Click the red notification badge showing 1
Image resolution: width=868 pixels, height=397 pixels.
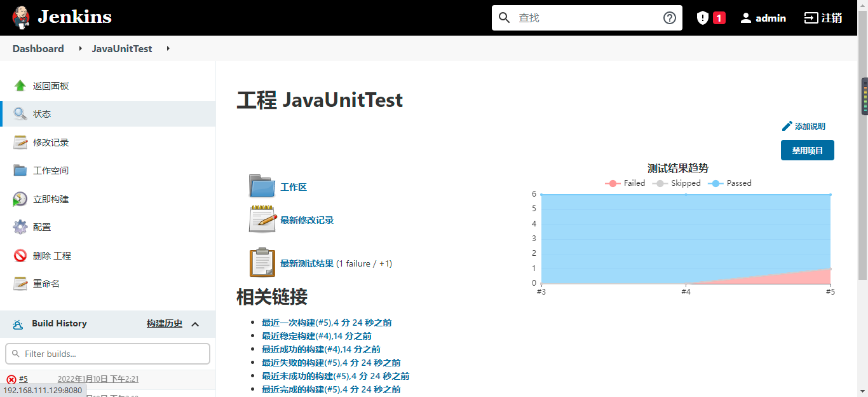click(x=719, y=18)
